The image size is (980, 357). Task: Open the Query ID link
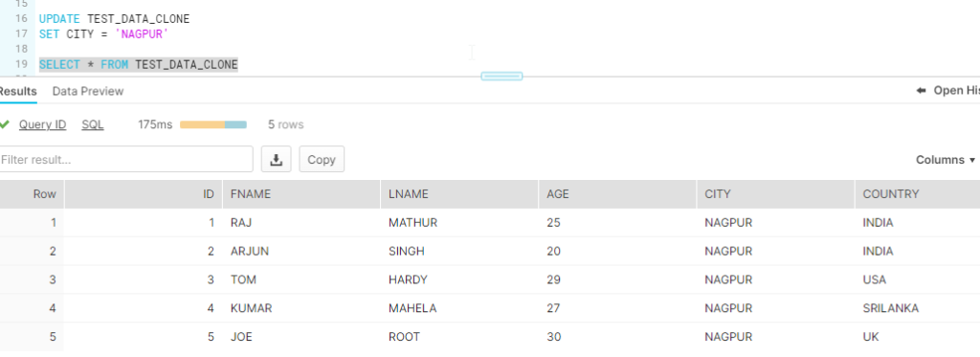click(x=42, y=124)
